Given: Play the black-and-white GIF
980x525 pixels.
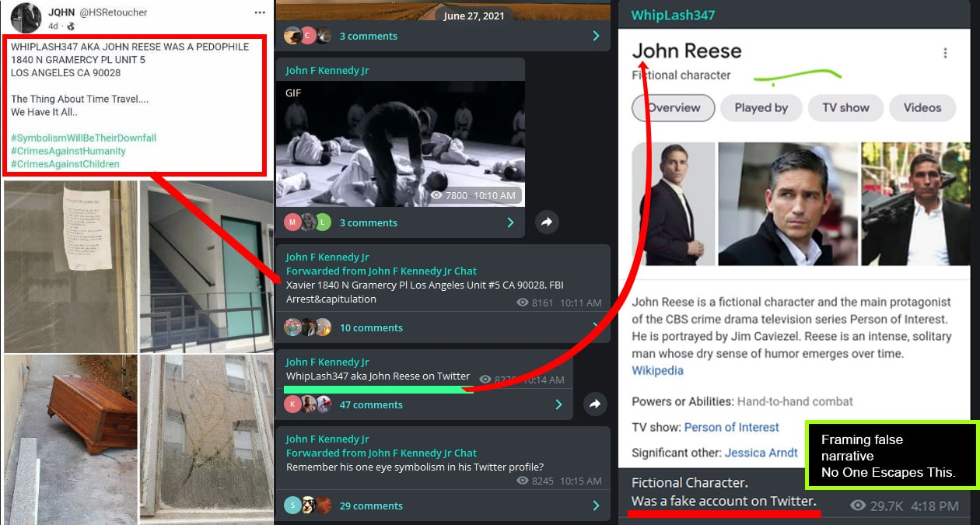Looking at the screenshot, I should pos(400,144).
